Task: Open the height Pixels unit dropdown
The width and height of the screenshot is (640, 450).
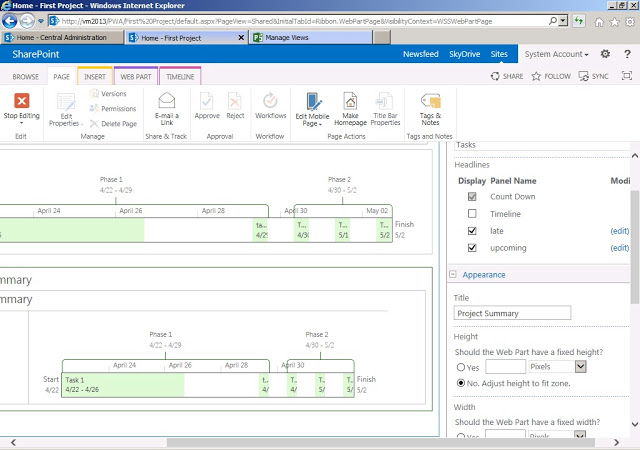Action: [581, 367]
